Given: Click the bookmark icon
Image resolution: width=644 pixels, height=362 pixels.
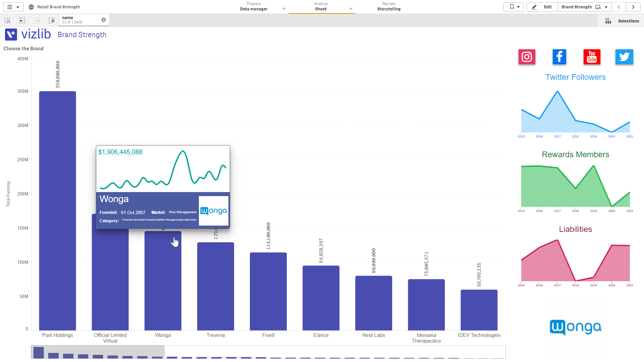Looking at the screenshot, I should pos(511,7).
